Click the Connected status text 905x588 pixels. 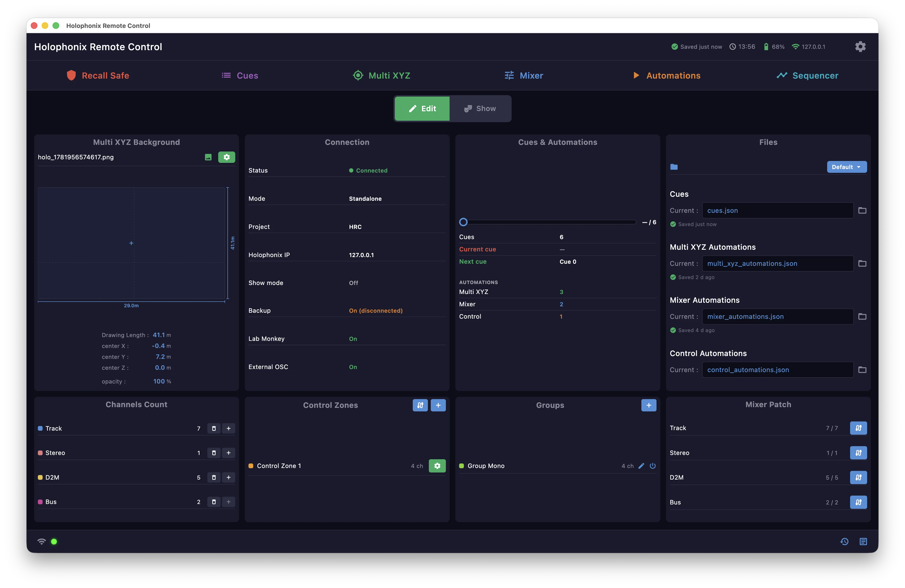click(372, 170)
